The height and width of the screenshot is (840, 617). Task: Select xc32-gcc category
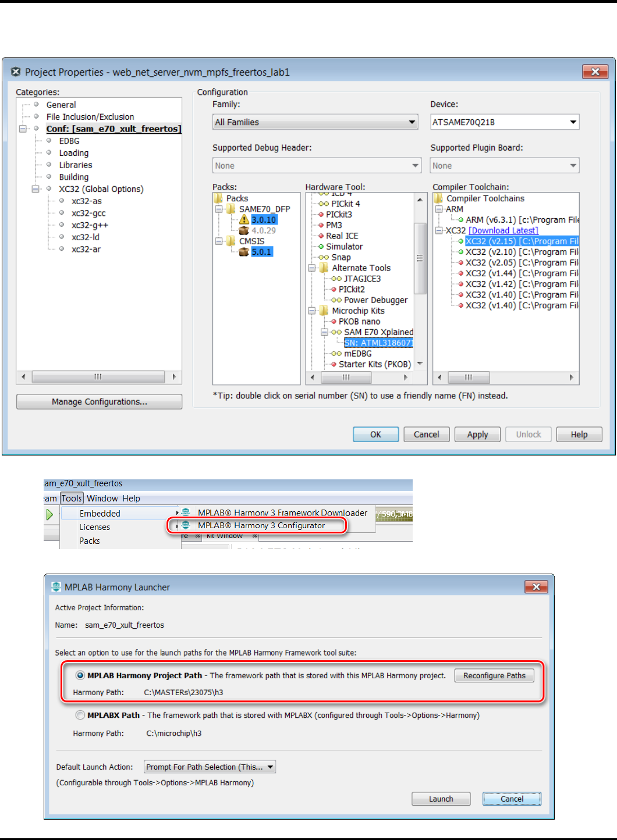(x=88, y=213)
